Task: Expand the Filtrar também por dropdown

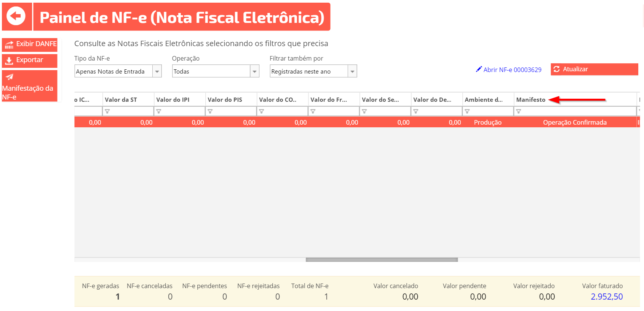Action: pyautogui.click(x=352, y=71)
